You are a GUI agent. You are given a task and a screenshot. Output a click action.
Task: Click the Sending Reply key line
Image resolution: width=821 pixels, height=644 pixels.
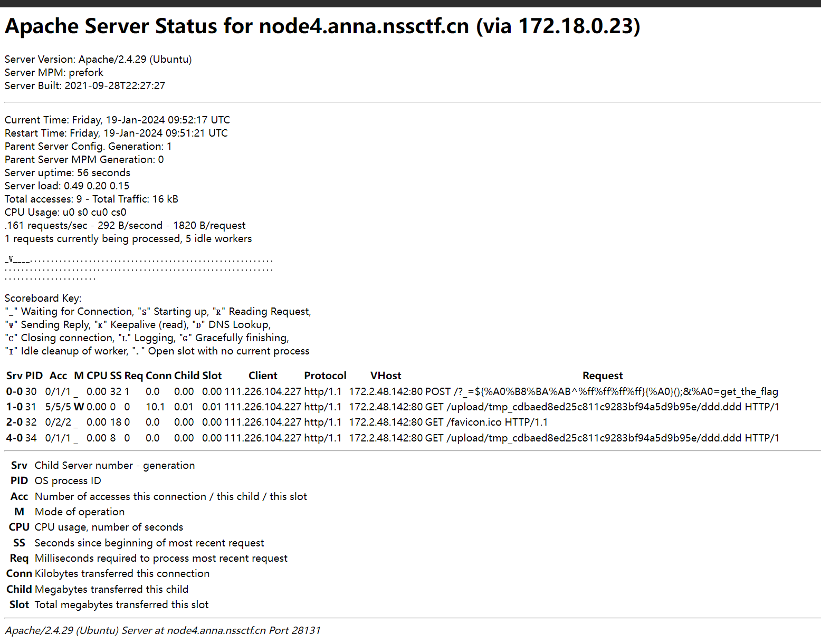click(x=138, y=324)
